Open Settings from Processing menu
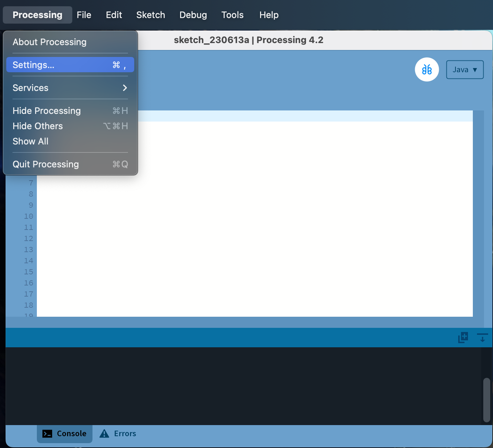The image size is (493, 448). click(70, 65)
